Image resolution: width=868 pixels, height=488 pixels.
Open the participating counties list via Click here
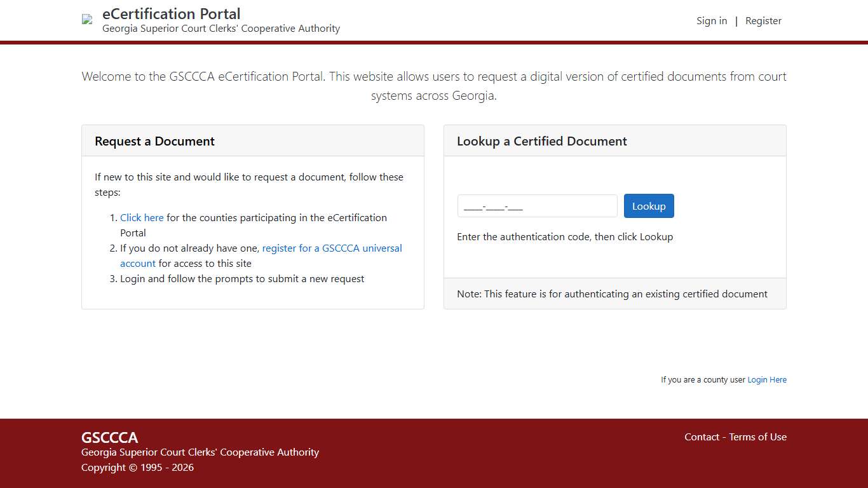click(142, 217)
